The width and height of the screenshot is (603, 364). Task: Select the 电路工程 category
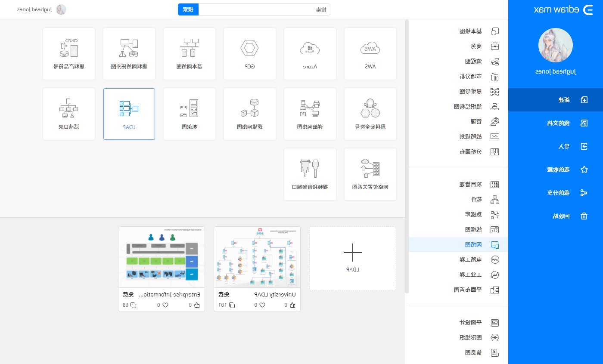coord(458,259)
